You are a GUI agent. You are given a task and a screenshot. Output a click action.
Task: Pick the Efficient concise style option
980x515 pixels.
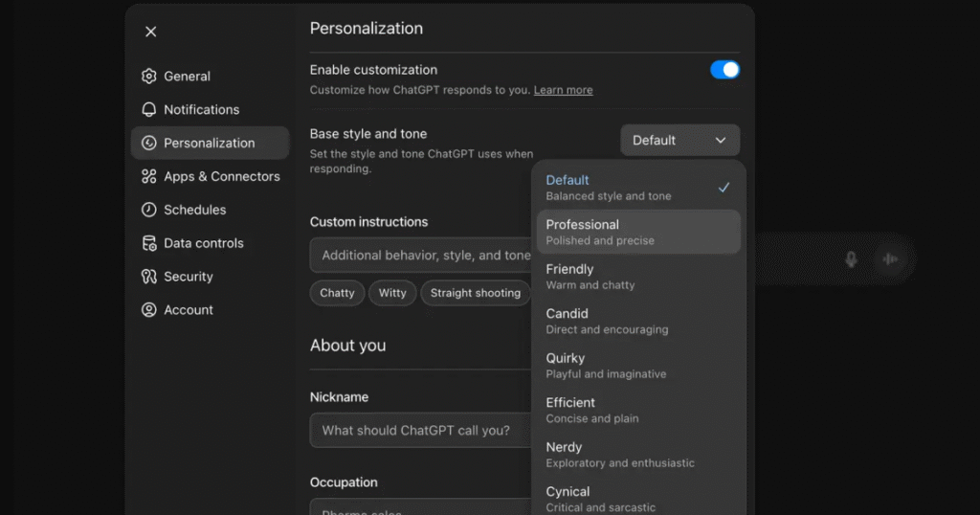638,410
